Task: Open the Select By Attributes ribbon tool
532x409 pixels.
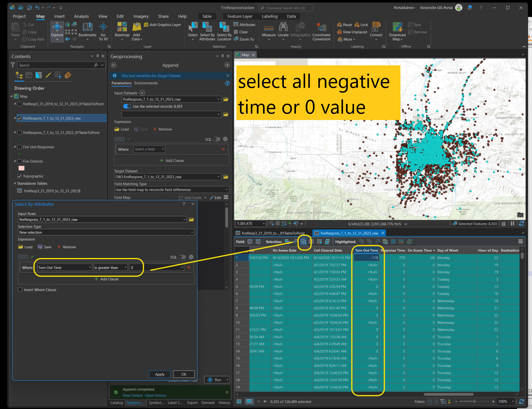Action: 207,31
